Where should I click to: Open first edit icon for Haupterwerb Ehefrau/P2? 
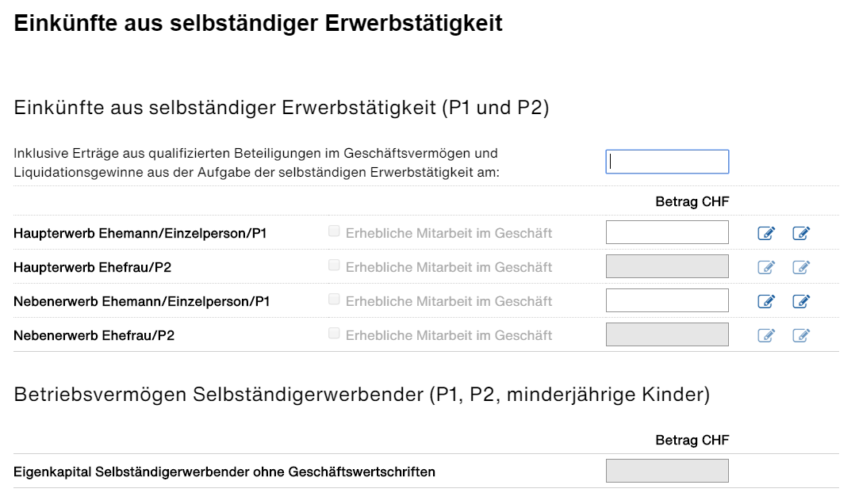click(766, 267)
